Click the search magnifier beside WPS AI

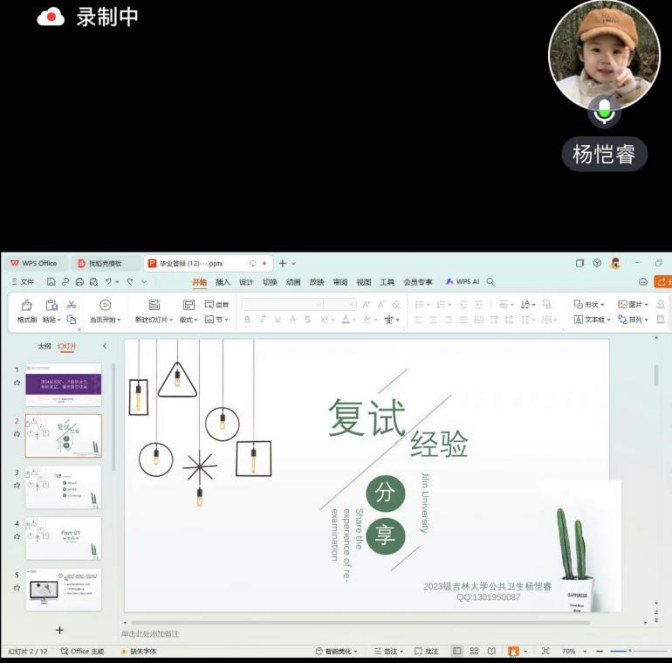[492, 282]
